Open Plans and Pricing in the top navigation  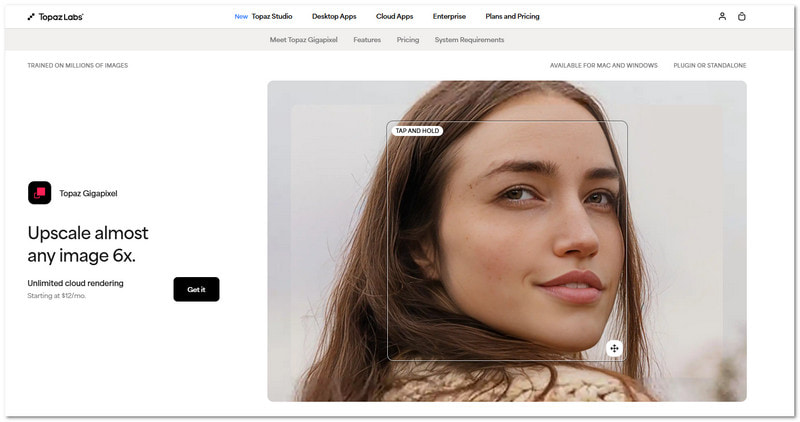click(513, 17)
